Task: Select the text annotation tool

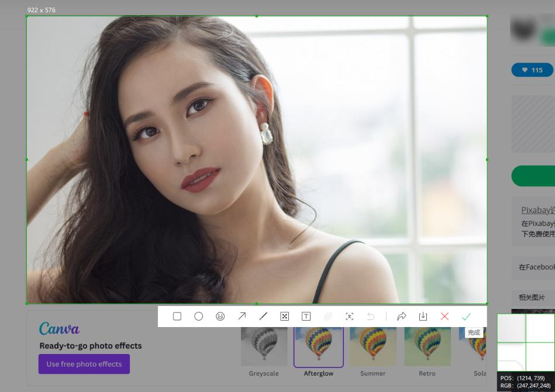Action: click(x=306, y=316)
